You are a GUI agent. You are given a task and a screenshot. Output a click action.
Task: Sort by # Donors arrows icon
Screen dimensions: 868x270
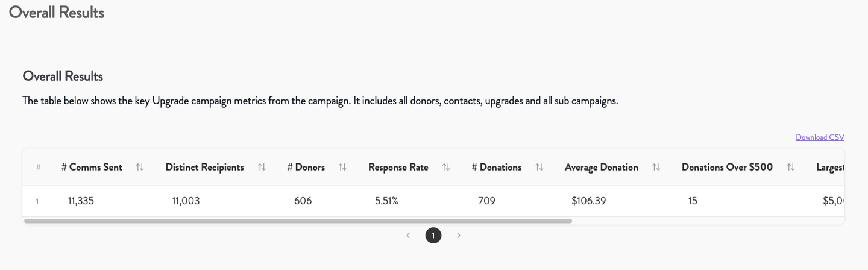(x=342, y=168)
